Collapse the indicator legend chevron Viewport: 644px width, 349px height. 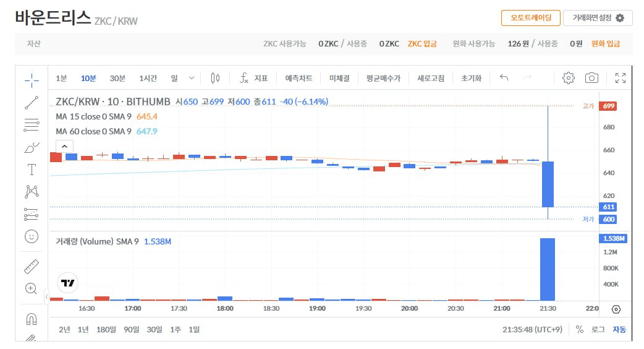point(66,146)
